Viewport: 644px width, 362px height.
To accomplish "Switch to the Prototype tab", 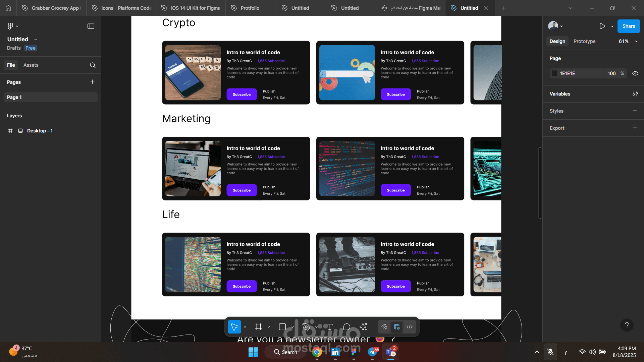I will coord(584,41).
